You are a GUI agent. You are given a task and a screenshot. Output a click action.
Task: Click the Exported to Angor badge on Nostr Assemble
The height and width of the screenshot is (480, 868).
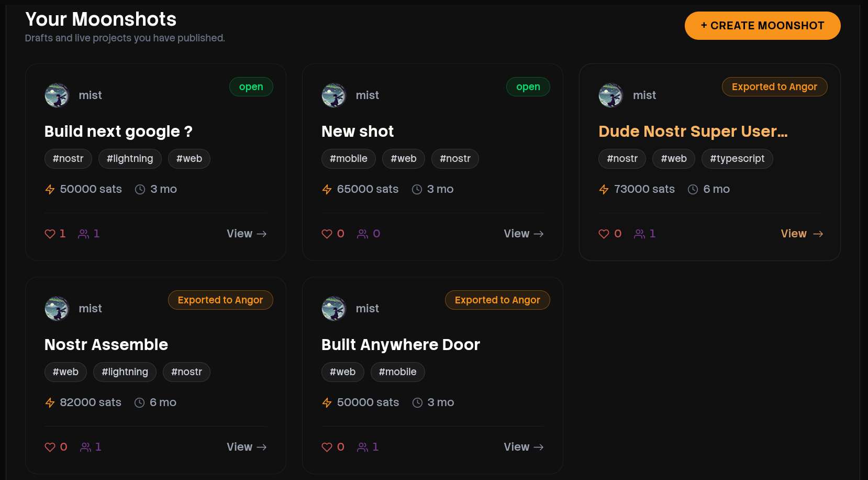220,300
